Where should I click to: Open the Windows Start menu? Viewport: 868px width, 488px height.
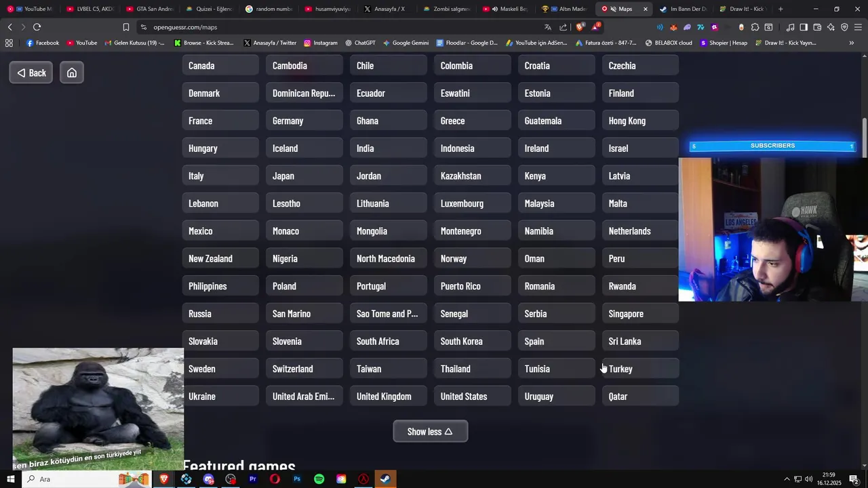(10, 479)
